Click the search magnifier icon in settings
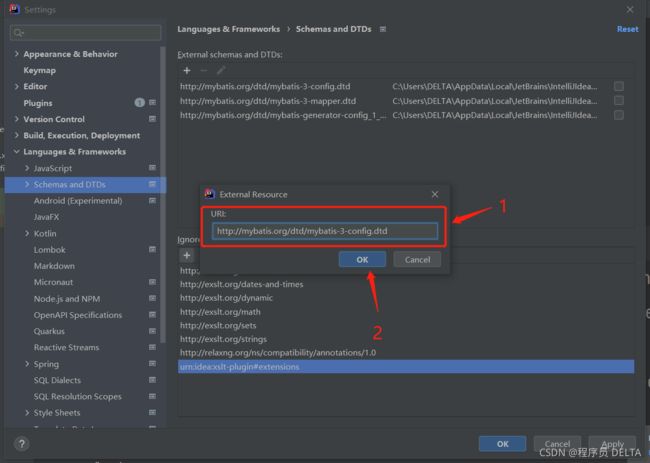The image size is (650, 463). pyautogui.click(x=18, y=33)
